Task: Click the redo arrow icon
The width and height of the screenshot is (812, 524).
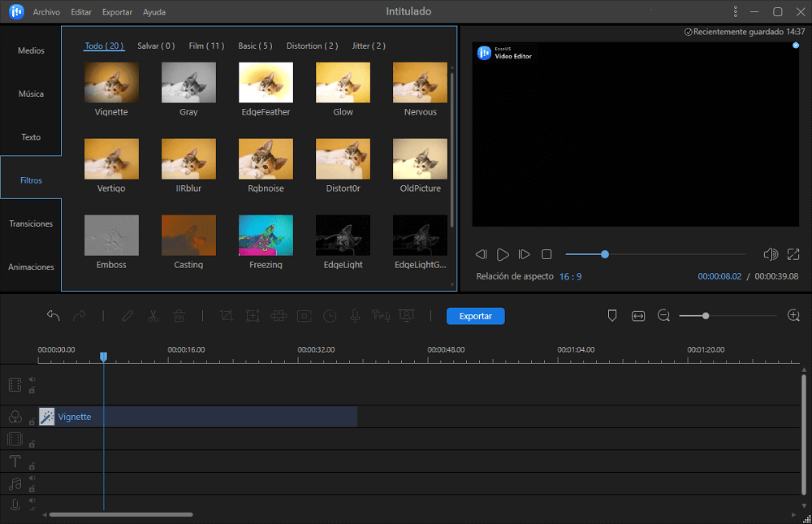Action: click(80, 316)
